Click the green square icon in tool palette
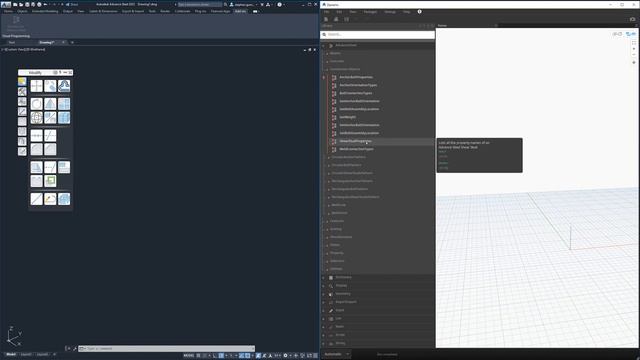Viewport: 640px width, 360px height. click(50, 181)
